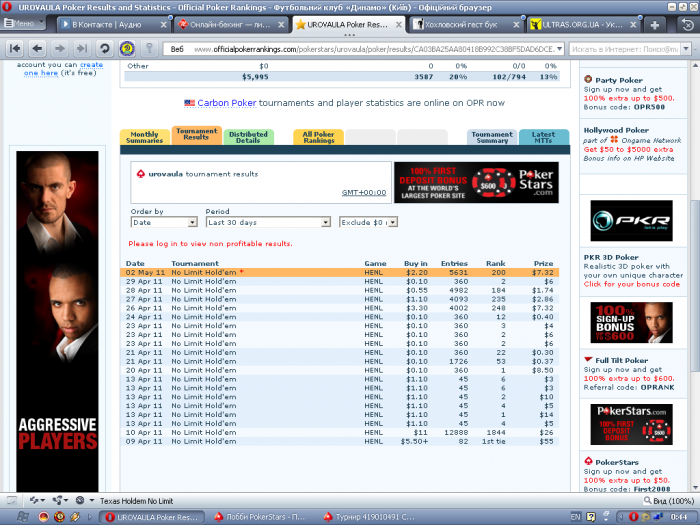Click the 12888 entries cell
Viewport: 700px width, 525px height.
(x=456, y=433)
